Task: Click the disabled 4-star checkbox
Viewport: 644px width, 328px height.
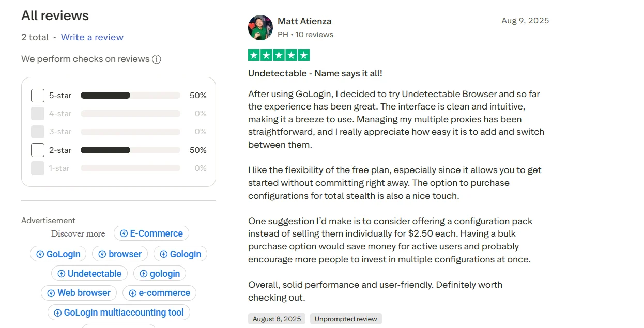Action: point(38,114)
